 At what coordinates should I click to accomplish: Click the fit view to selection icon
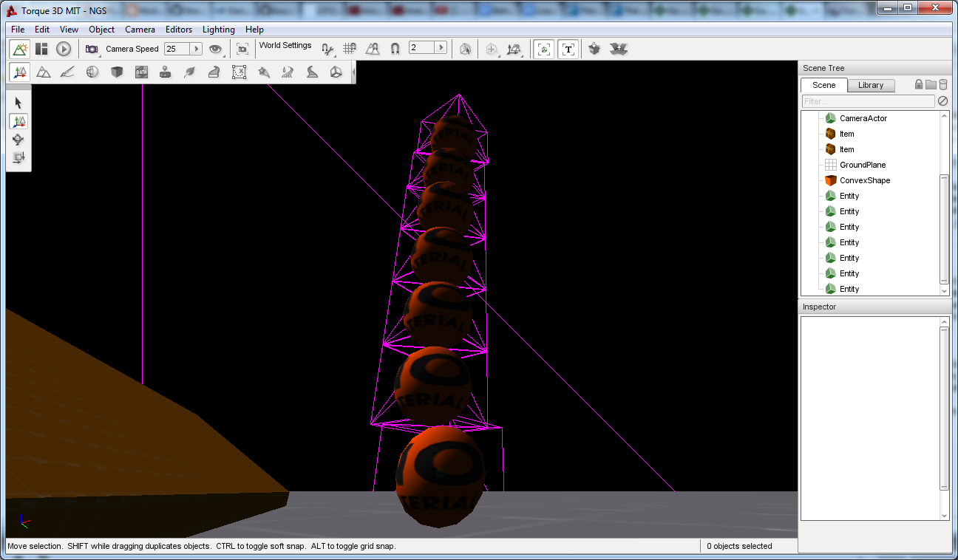point(242,49)
